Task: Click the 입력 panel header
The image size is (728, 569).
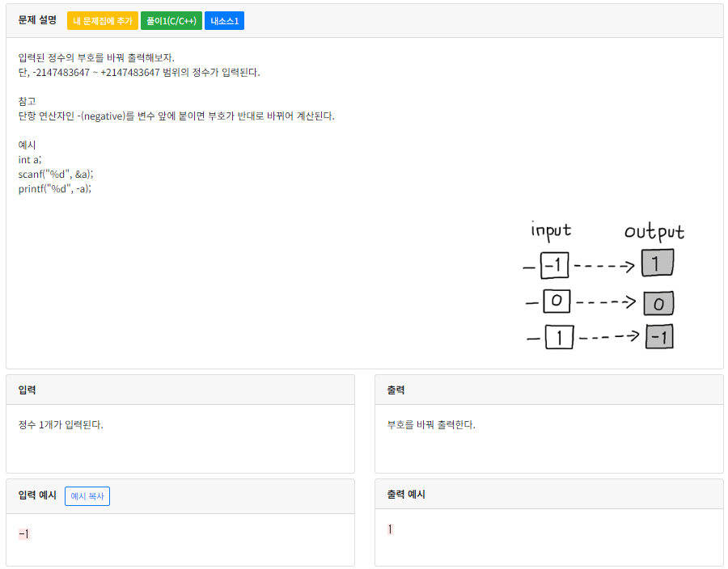Action: [29, 390]
